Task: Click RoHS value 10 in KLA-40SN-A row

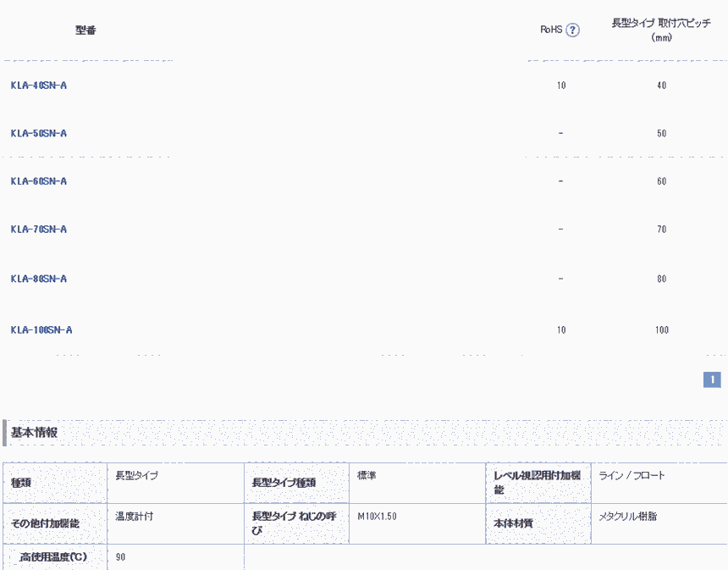Action: coord(561,86)
